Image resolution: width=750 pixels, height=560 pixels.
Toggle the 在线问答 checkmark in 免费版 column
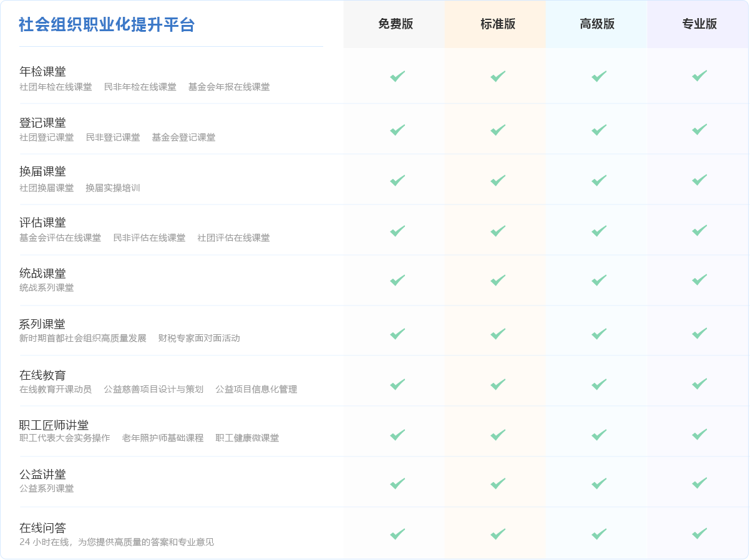(x=396, y=534)
